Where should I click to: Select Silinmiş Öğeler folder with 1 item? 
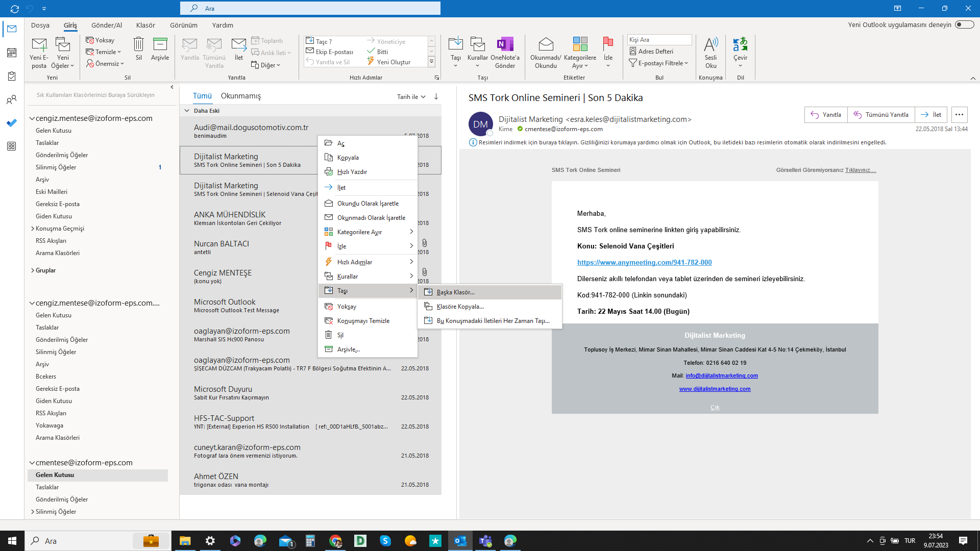coord(97,167)
